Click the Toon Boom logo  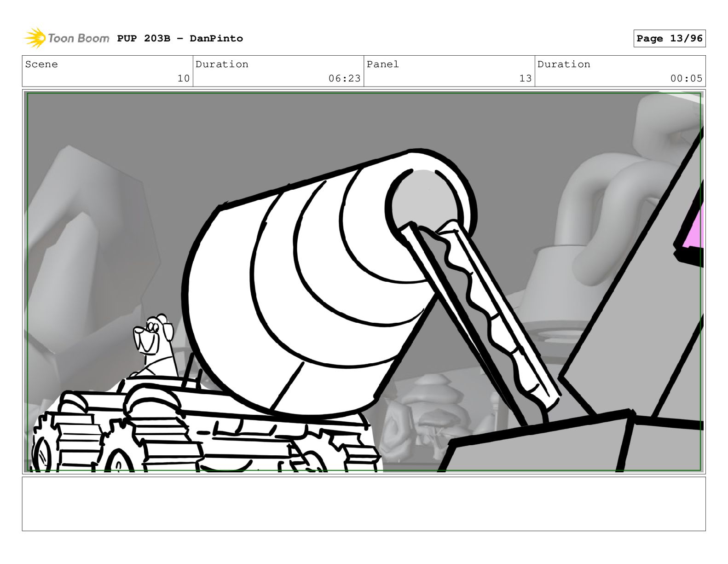(67, 38)
